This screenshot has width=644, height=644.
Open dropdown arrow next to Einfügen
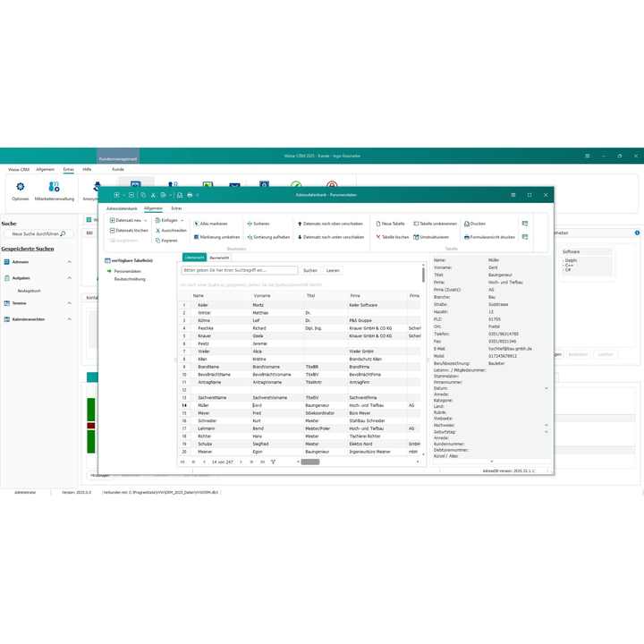click(x=182, y=221)
